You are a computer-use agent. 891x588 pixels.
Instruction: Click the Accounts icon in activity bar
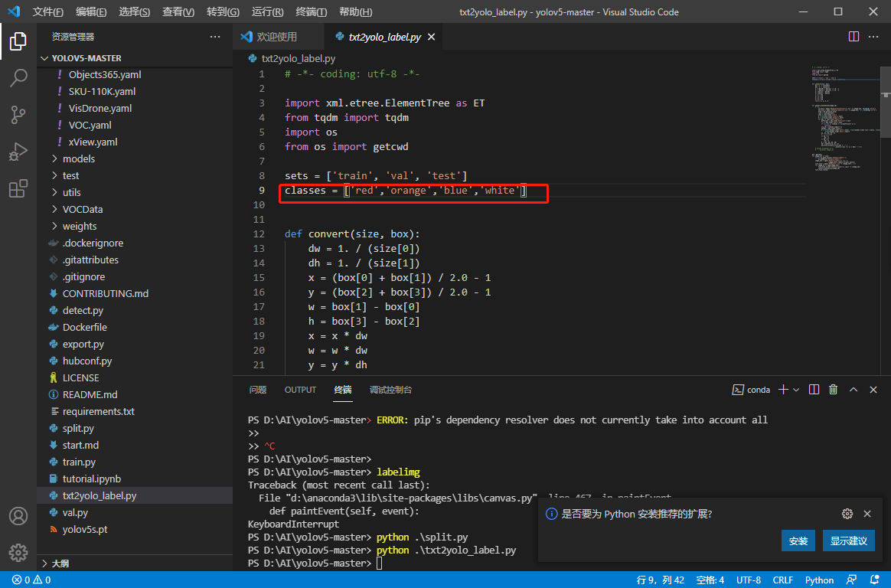coord(18,516)
